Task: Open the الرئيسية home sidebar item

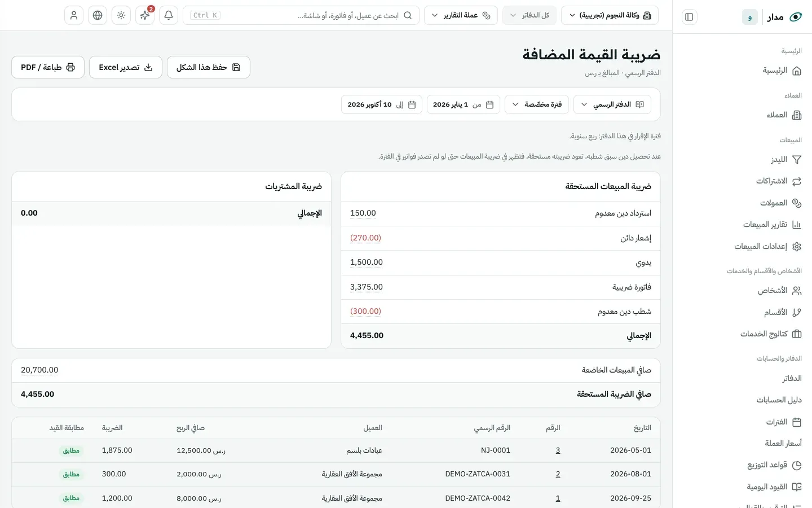Action: 782,71
